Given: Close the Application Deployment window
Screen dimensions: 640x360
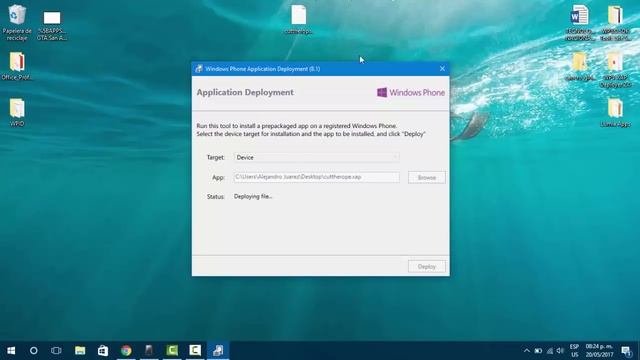Looking at the screenshot, I should tap(442, 69).
